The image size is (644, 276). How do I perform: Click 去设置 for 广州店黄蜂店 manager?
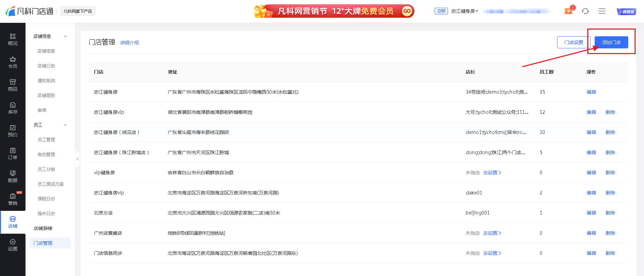pyautogui.click(x=492, y=233)
